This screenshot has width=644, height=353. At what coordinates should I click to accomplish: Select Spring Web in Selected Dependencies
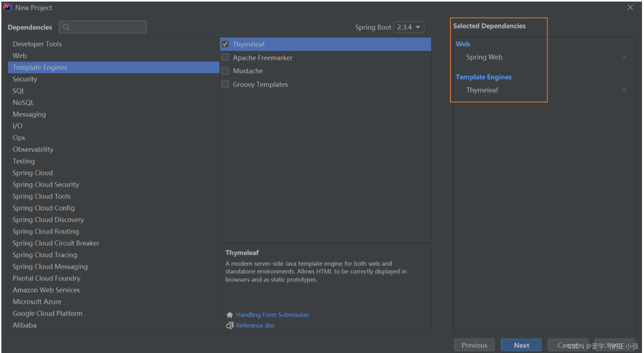click(x=484, y=57)
